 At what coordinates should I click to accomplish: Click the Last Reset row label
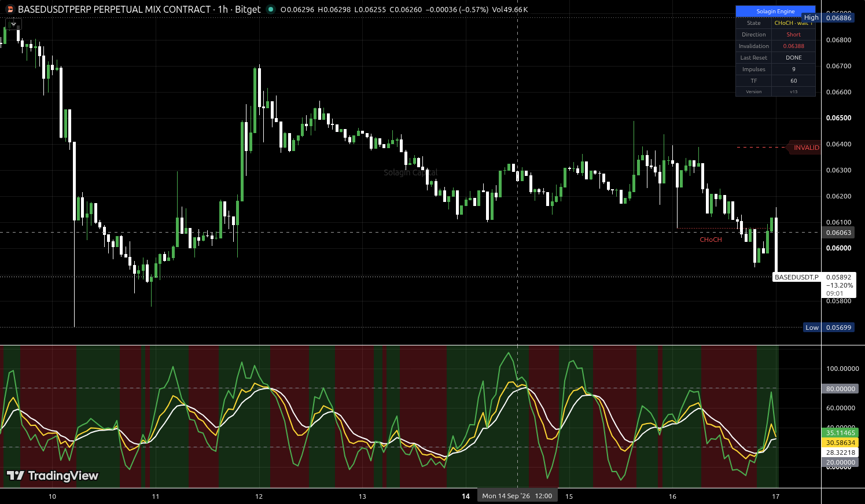753,58
